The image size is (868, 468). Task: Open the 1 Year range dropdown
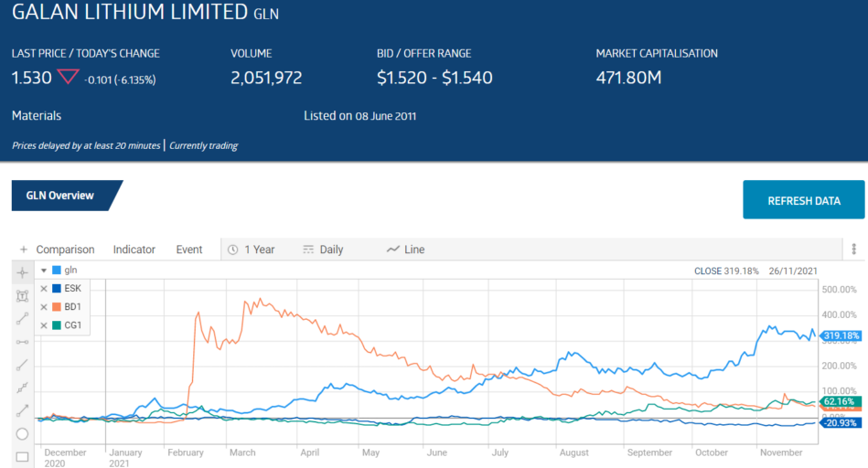pyautogui.click(x=260, y=250)
